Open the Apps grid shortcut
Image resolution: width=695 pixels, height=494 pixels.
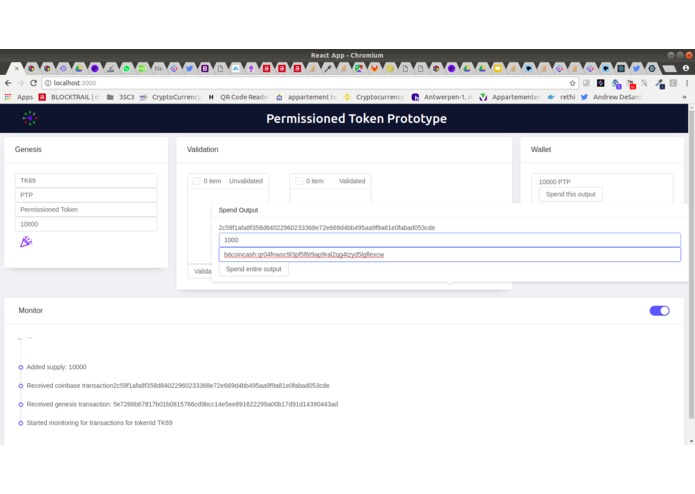point(19,97)
